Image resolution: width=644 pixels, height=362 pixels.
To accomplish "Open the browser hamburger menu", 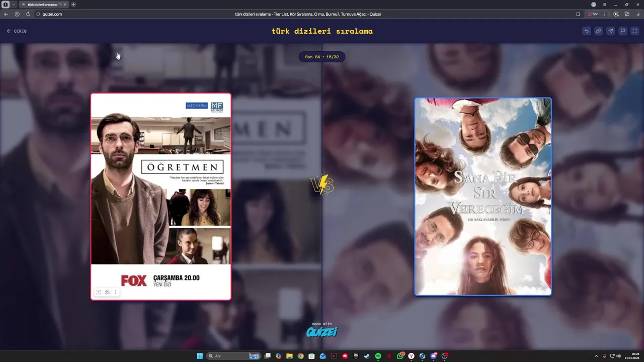I will (605, 5).
